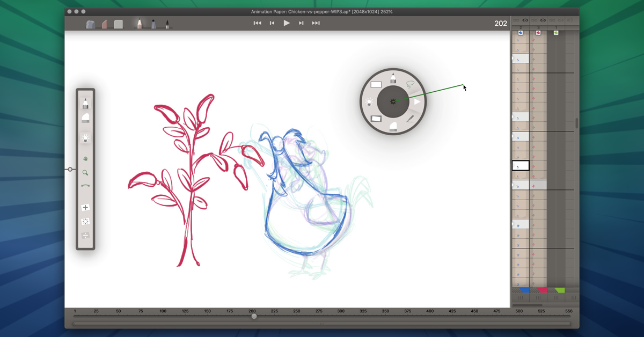The height and width of the screenshot is (337, 644).
Task: Play the animation from top controls
Action: click(287, 23)
